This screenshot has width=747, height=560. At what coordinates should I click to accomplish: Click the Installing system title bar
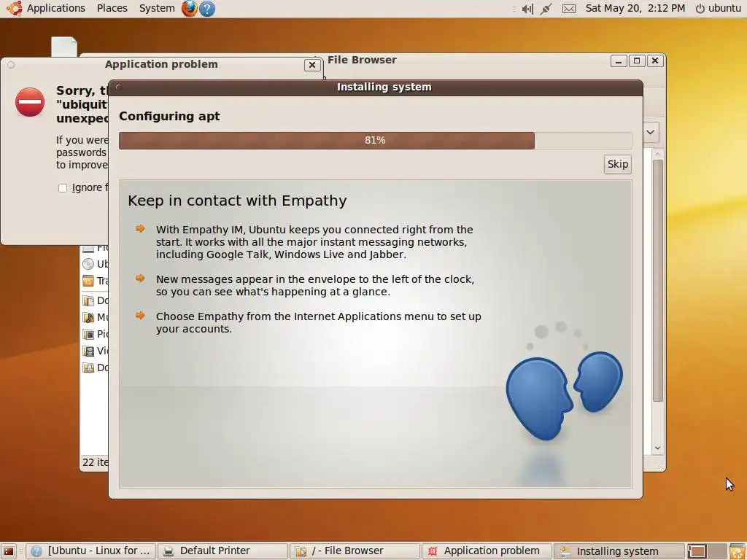click(x=376, y=87)
